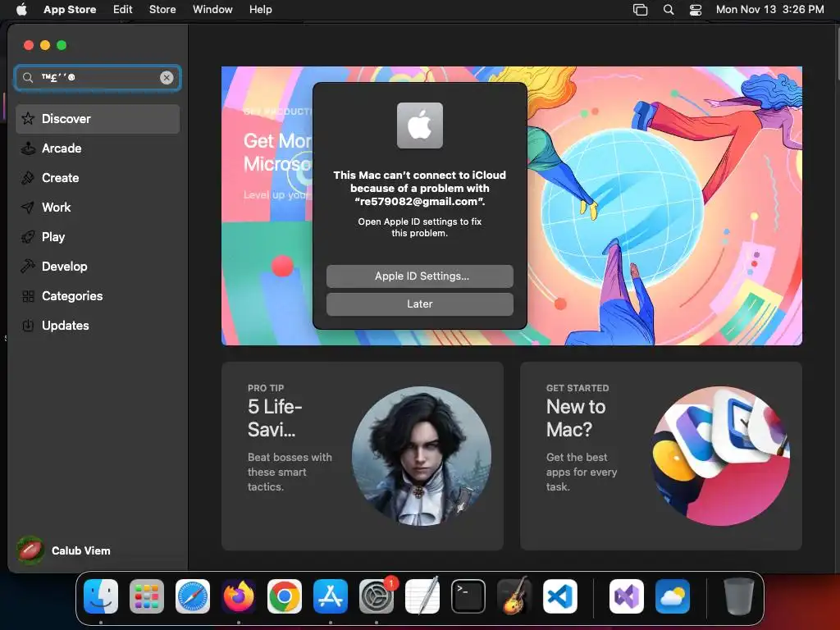The width and height of the screenshot is (840, 630).
Task: Open the Apple menu in menu bar
Action: 21,9
